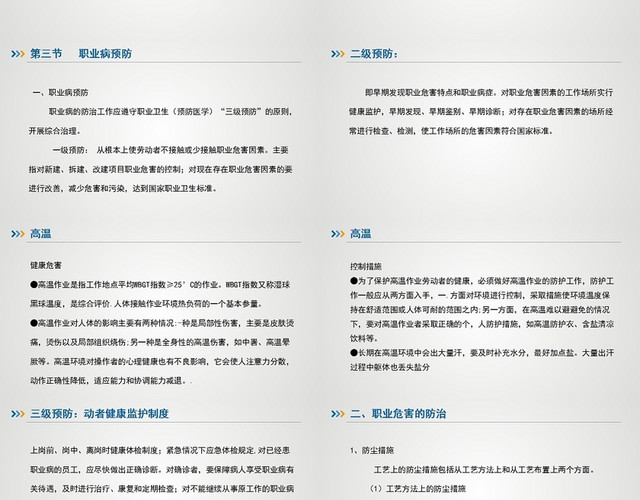Select the heading 二级预防：

(x=373, y=54)
